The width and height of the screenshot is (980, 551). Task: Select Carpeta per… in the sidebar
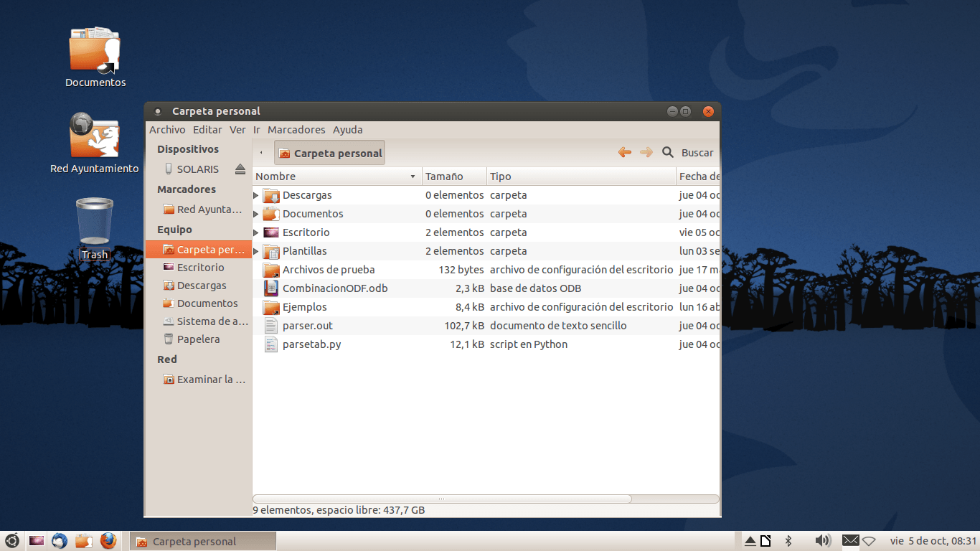point(199,250)
